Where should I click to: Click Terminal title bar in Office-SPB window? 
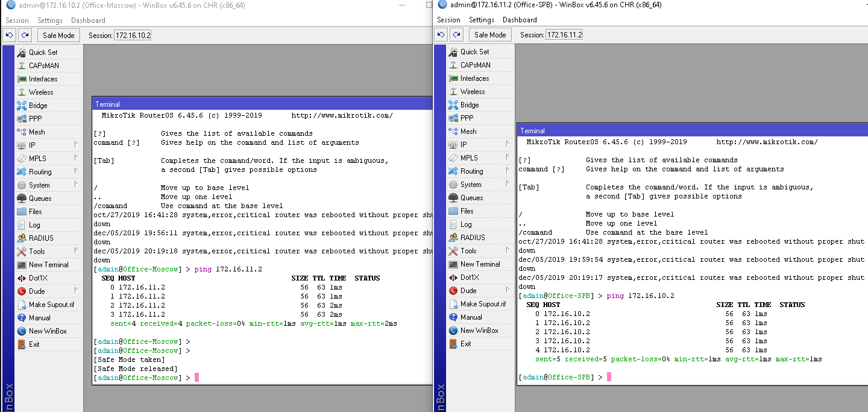click(x=692, y=131)
